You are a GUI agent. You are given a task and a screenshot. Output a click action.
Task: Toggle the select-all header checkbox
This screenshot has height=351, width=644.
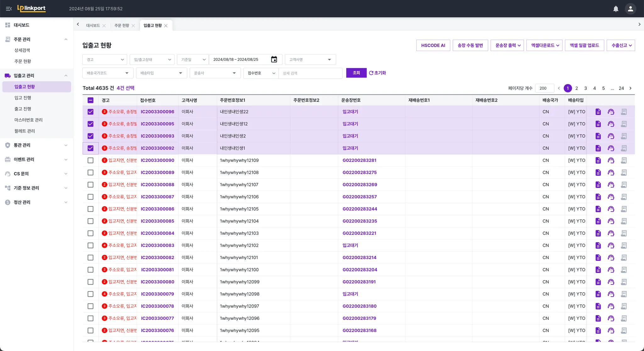(x=91, y=100)
